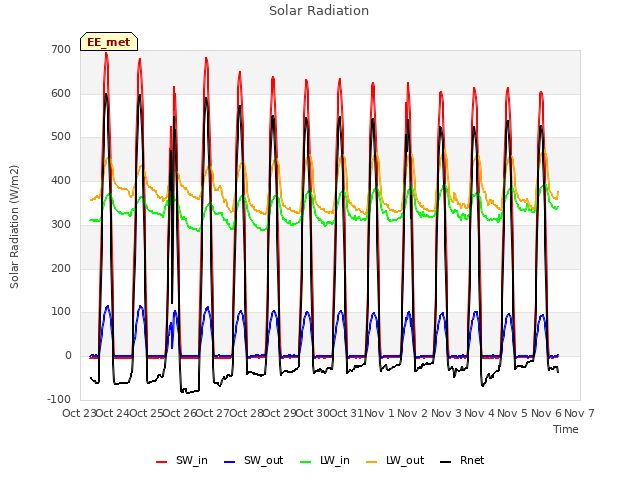Click the 100 y-axis tick label
The image size is (640, 480).
[x=61, y=311]
